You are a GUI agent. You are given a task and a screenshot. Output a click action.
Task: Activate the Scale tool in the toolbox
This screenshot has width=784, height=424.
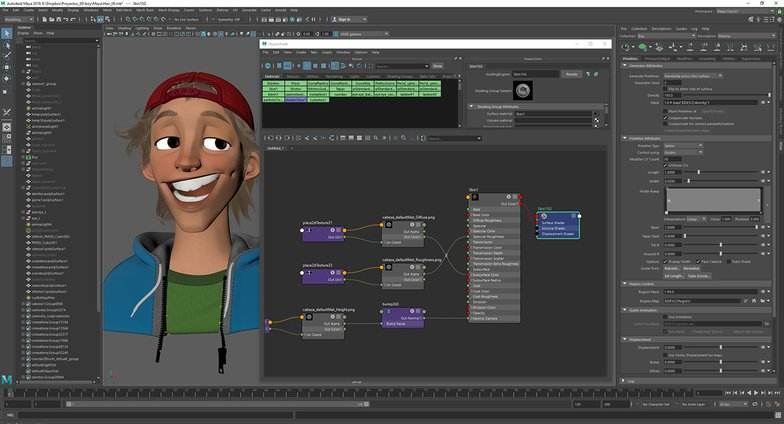(x=6, y=92)
